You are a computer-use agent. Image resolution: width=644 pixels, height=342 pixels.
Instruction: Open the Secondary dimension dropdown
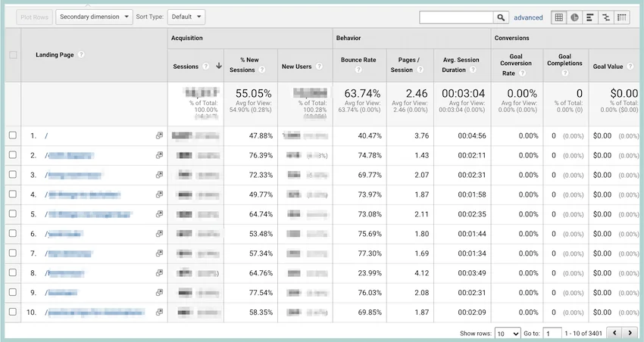[94, 17]
